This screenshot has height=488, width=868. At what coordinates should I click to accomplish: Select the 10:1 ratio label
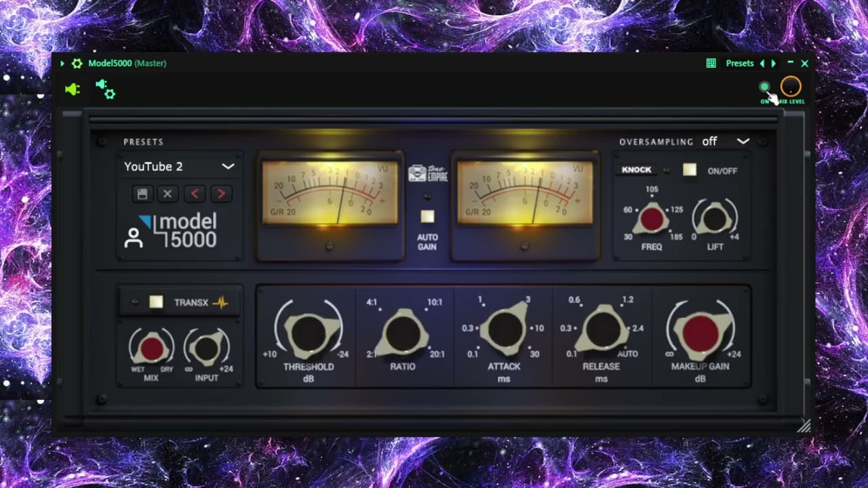tap(435, 302)
